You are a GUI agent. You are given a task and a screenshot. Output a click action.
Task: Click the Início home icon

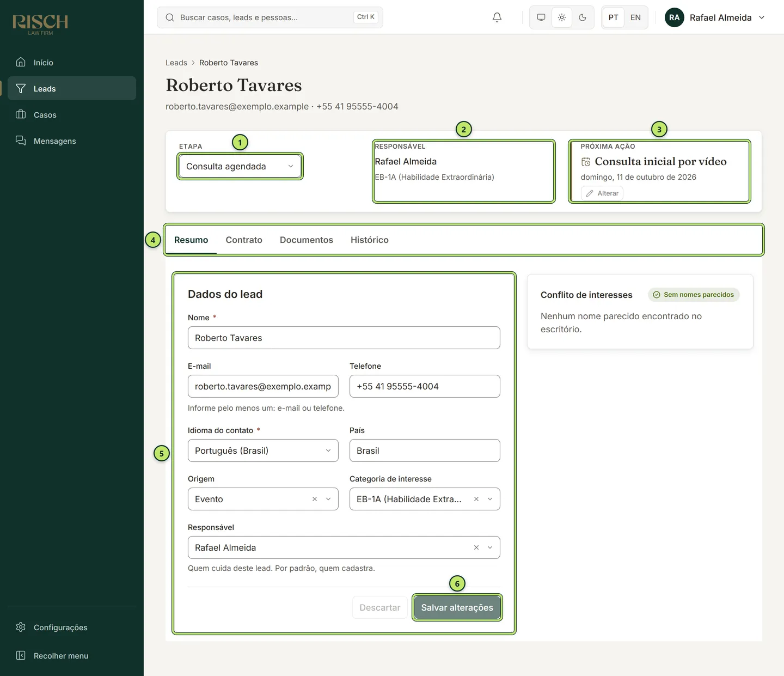(x=21, y=62)
